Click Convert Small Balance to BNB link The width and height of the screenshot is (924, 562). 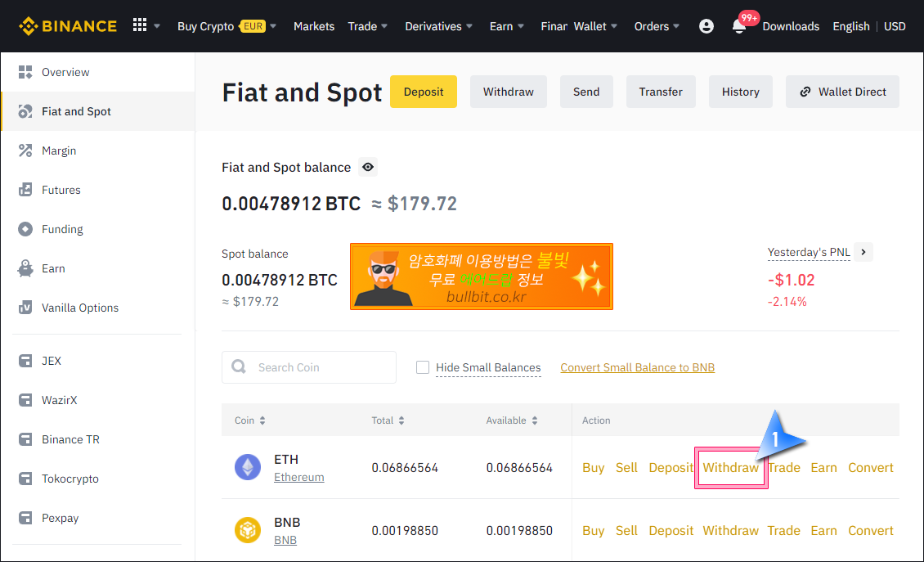(637, 367)
